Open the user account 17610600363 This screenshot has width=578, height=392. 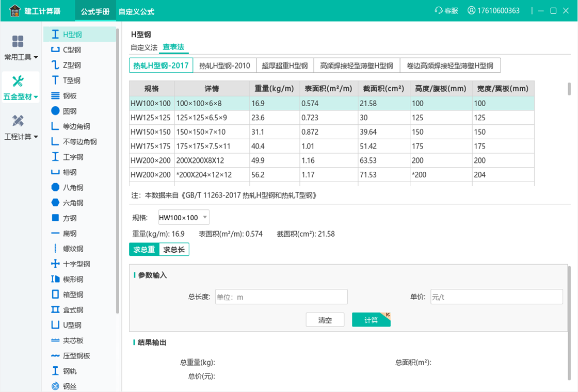coord(493,10)
